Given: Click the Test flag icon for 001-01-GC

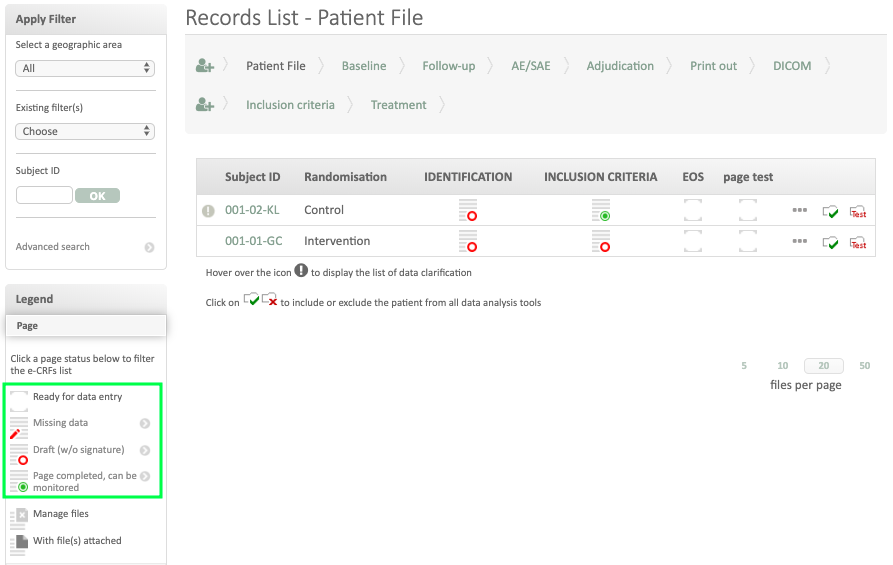Looking at the screenshot, I should pos(857,242).
